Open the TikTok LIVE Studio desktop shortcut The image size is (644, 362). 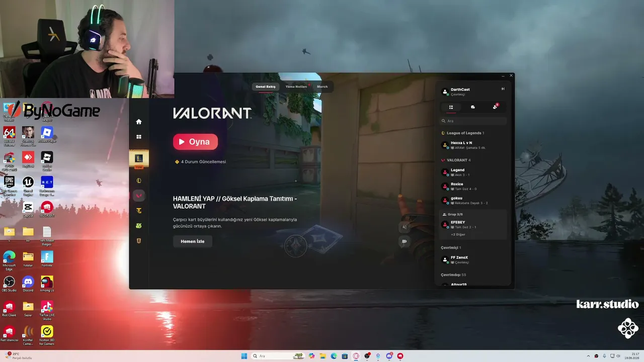[47, 311]
